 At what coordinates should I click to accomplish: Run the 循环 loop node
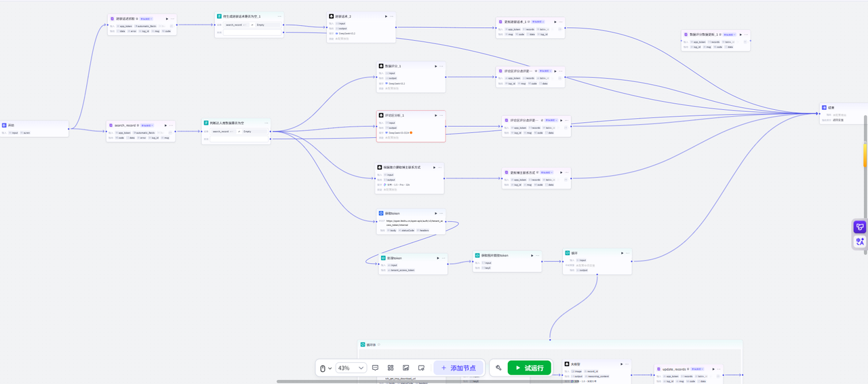coord(621,253)
